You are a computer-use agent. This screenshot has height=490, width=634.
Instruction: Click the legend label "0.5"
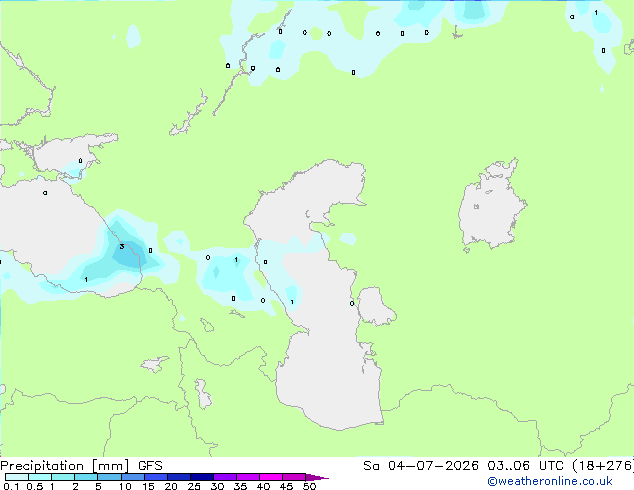35,486
